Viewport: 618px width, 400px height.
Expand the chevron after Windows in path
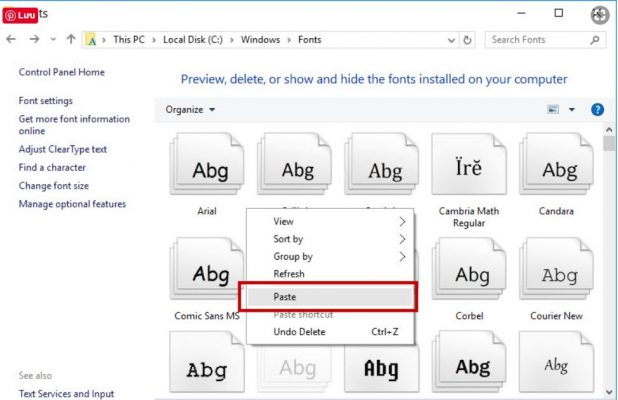click(289, 40)
